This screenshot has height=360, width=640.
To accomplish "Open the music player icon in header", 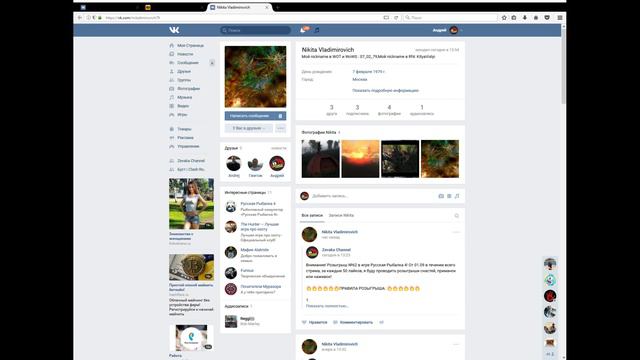I will 317,30.
